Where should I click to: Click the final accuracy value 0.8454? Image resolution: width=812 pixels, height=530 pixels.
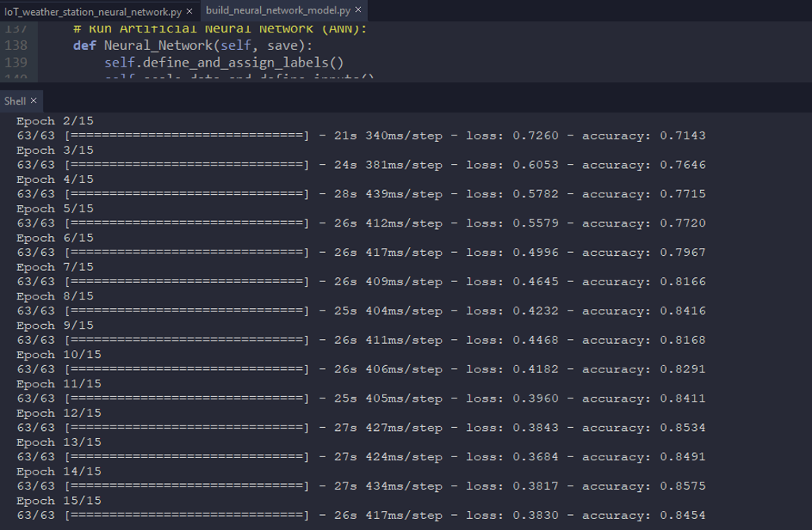pyautogui.click(x=683, y=516)
